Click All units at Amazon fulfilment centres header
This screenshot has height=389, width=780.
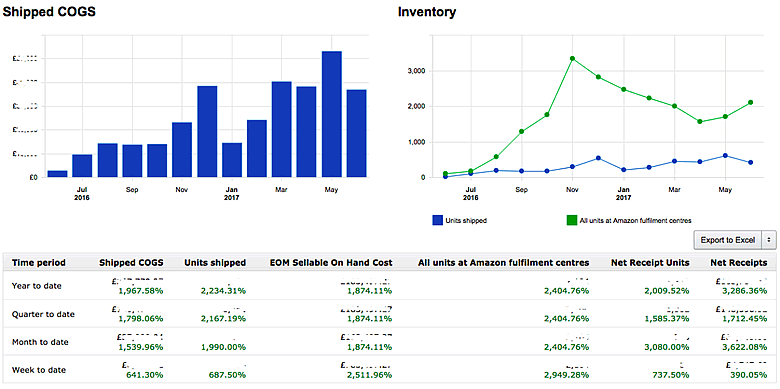(503, 263)
